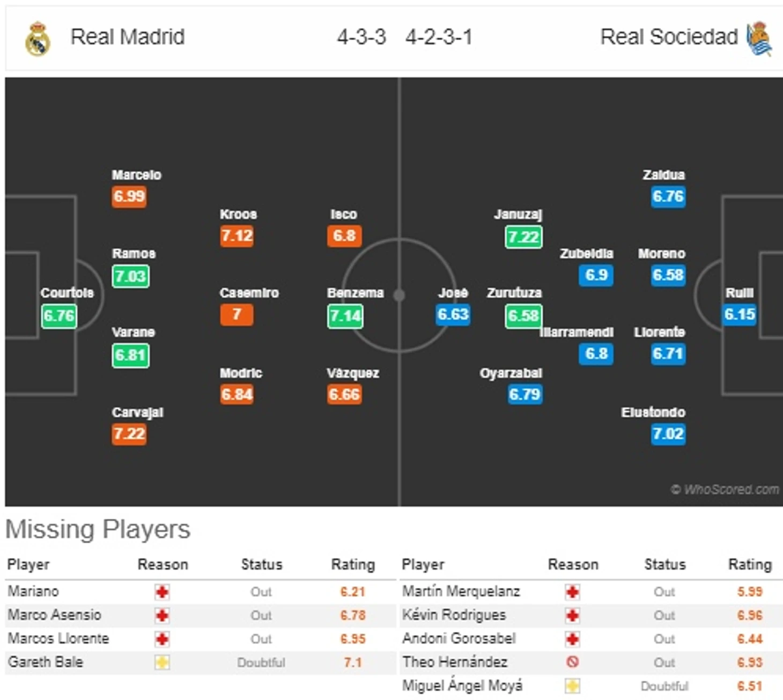Select Courtois's 6.76 goalkeeper rating
This screenshot has width=783, height=700.
coord(59,315)
